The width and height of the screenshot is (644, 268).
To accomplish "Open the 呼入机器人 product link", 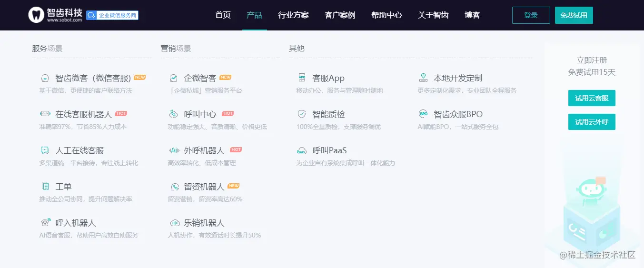I will coord(76,223).
